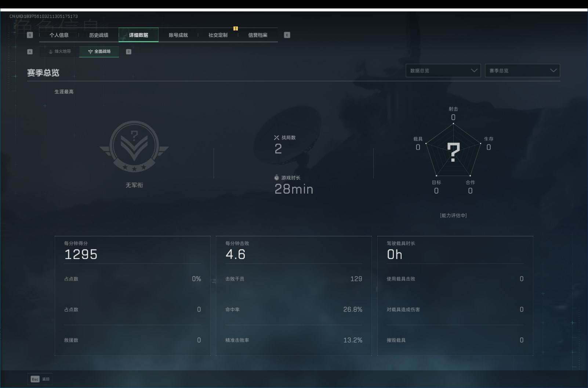Viewport: 588px width, 388px height.
Task: Click the 射击 radar axis label
Action: point(453,109)
